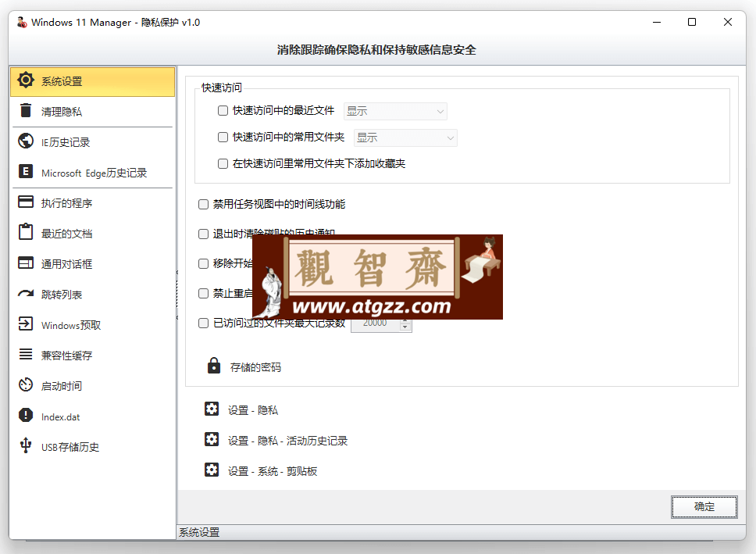Open 设置 - 系统 - 剪贴板 link
Image resolution: width=756 pixels, height=554 pixels.
273,471
